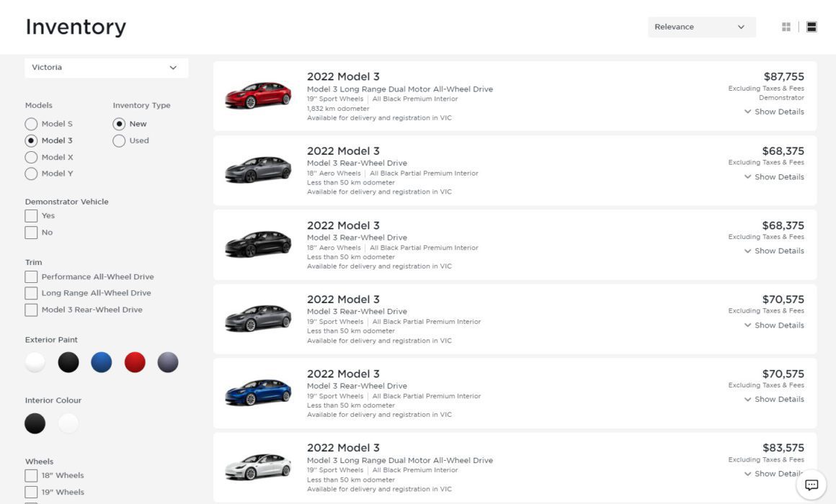Open the first 2022 Model 3 listing title

click(343, 76)
